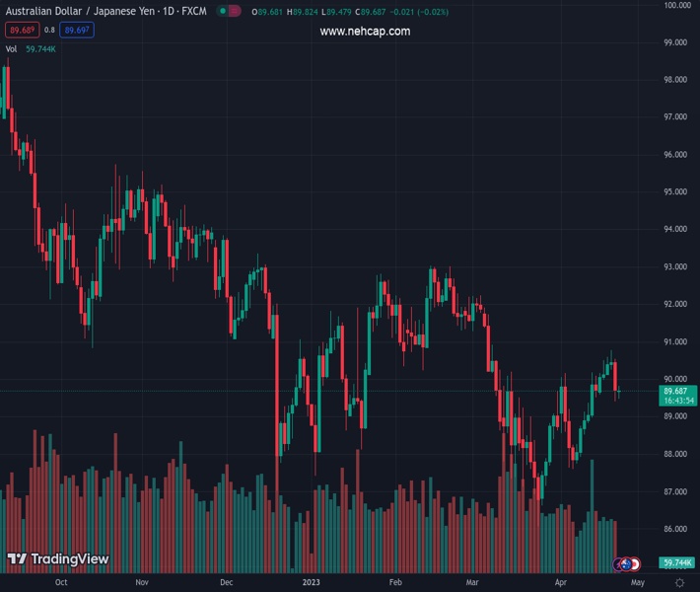Click the Oct label on time axis
Image resolution: width=700 pixels, height=592 pixels.
tap(61, 582)
